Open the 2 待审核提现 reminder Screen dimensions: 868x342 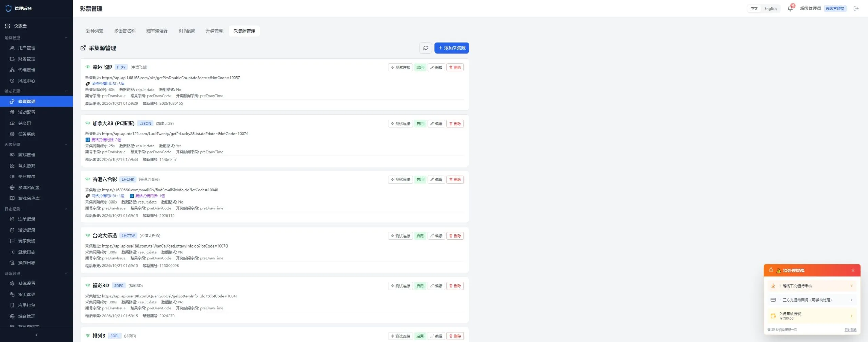pyautogui.click(x=812, y=316)
